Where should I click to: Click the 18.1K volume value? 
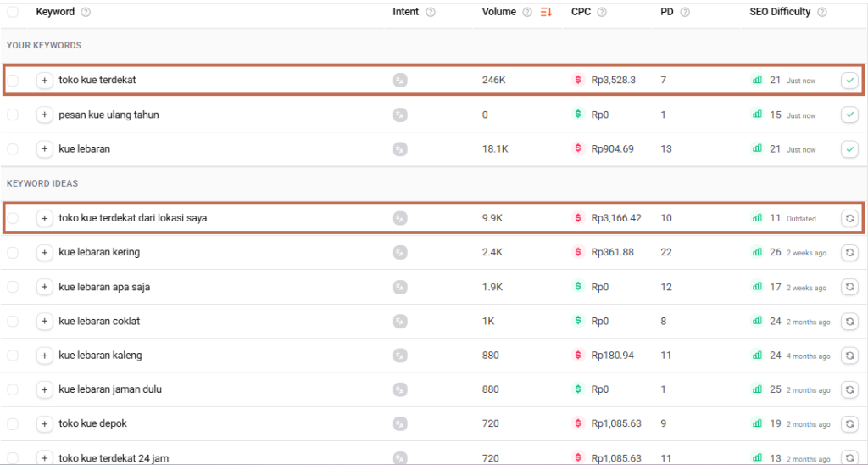(495, 148)
